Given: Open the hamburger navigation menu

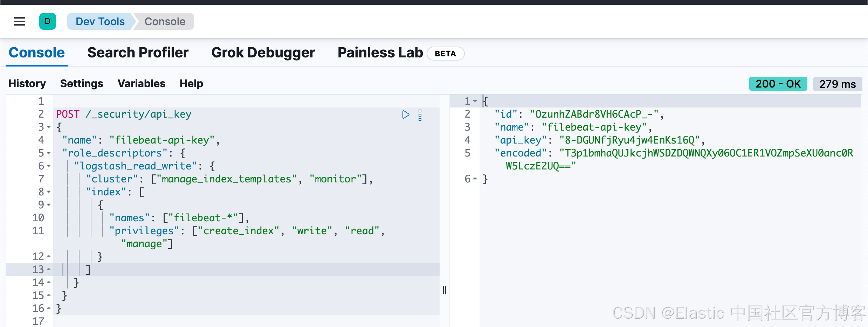Looking at the screenshot, I should click(x=20, y=22).
